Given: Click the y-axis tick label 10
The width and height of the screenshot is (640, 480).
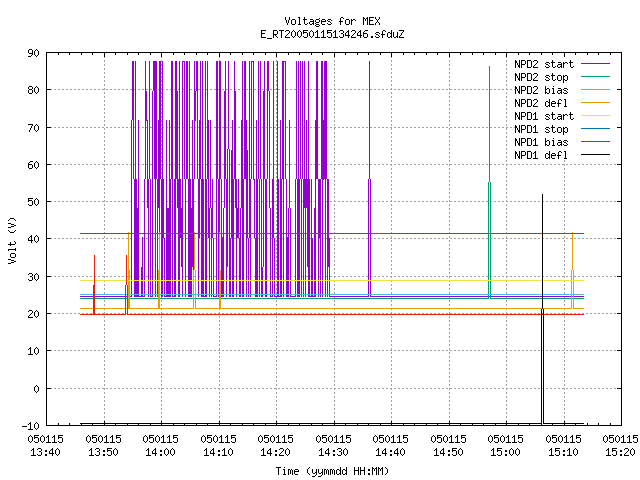Looking at the screenshot, I should coord(33,351).
